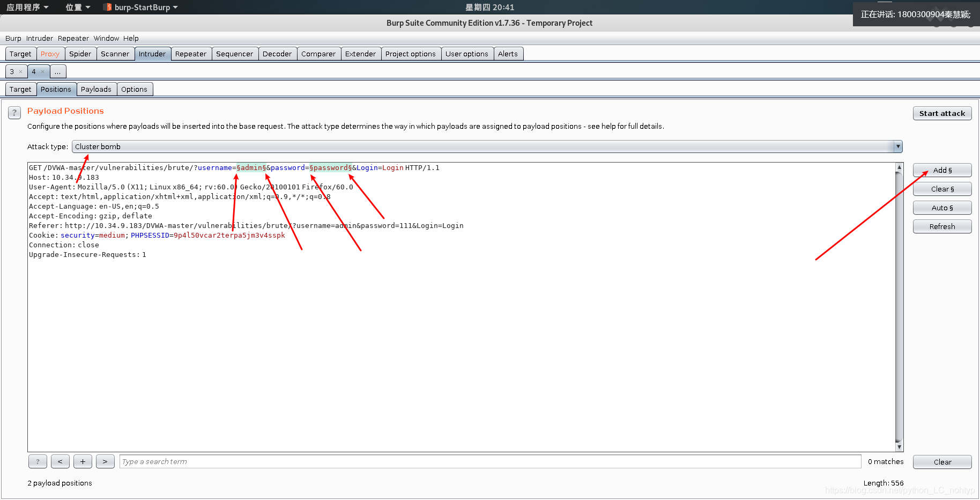Select Intruder attack tab 3
Image resolution: width=980 pixels, height=500 pixels.
click(x=12, y=71)
